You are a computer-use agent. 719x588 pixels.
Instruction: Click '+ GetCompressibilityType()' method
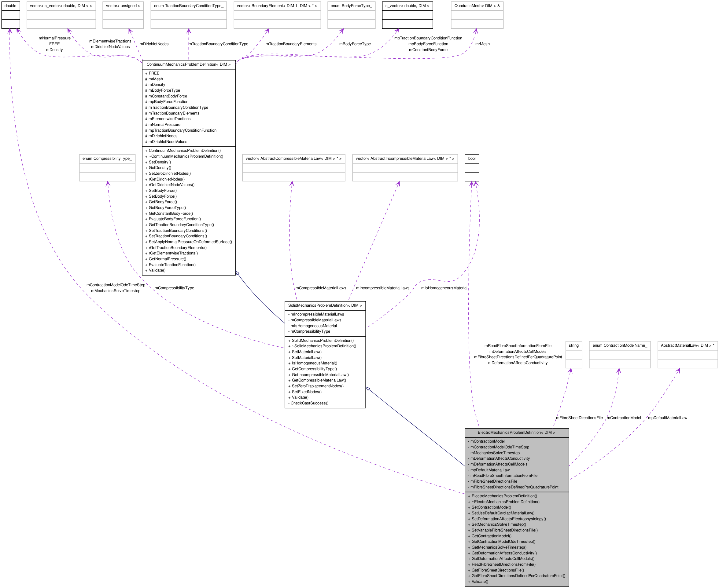pos(312,369)
